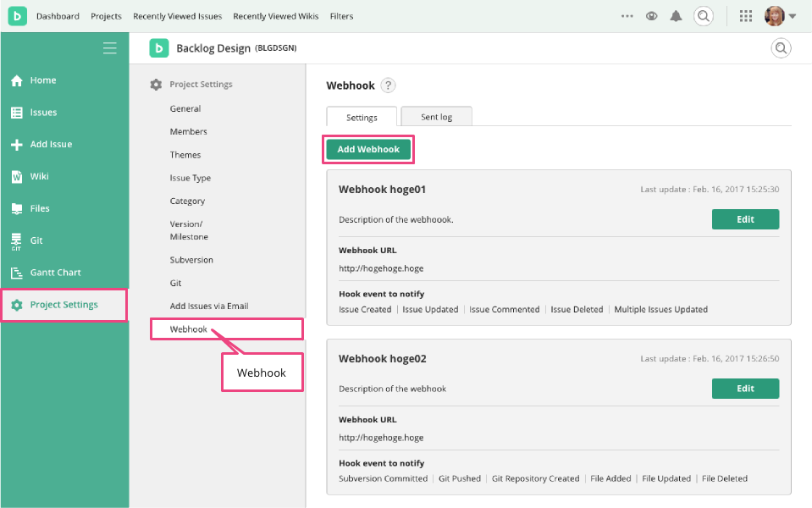Click 'Issue Created' hook event

point(365,309)
